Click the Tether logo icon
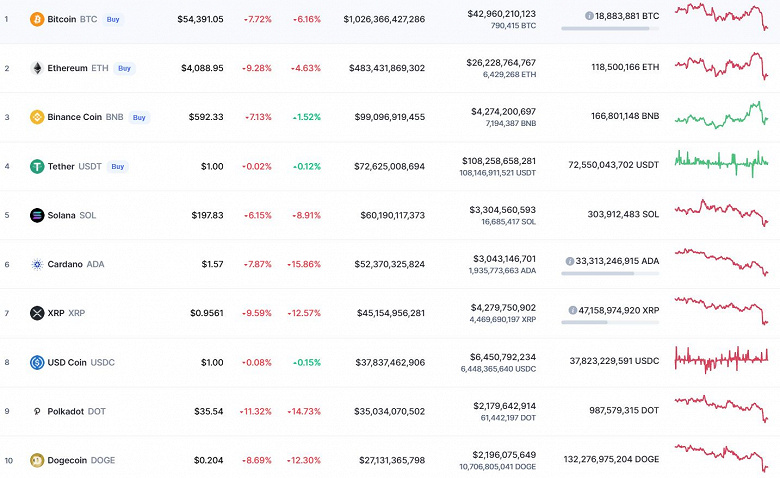 37,166
